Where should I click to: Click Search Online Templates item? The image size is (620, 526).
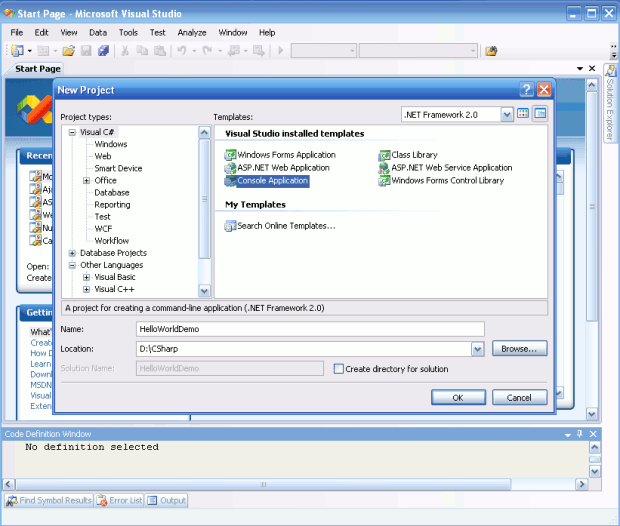click(280, 226)
